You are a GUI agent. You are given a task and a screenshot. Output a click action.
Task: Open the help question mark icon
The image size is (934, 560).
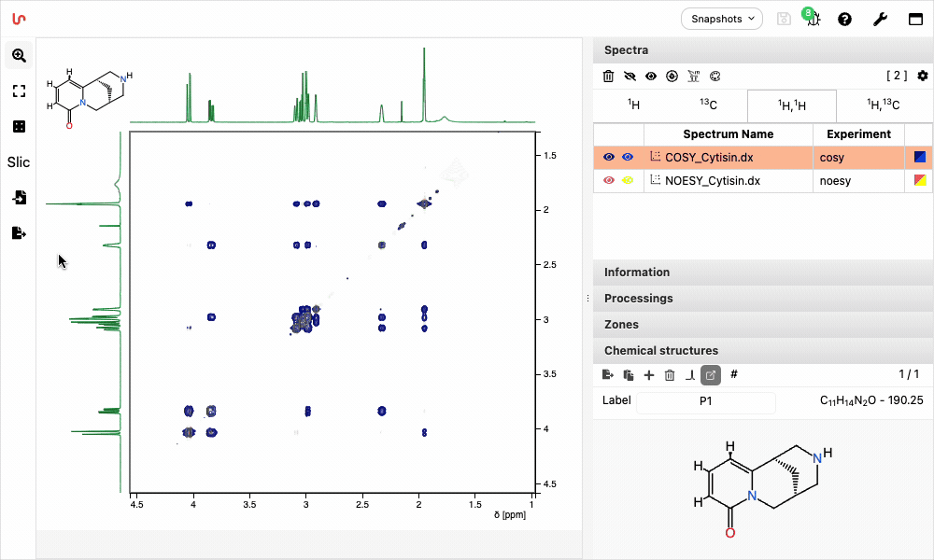point(844,19)
